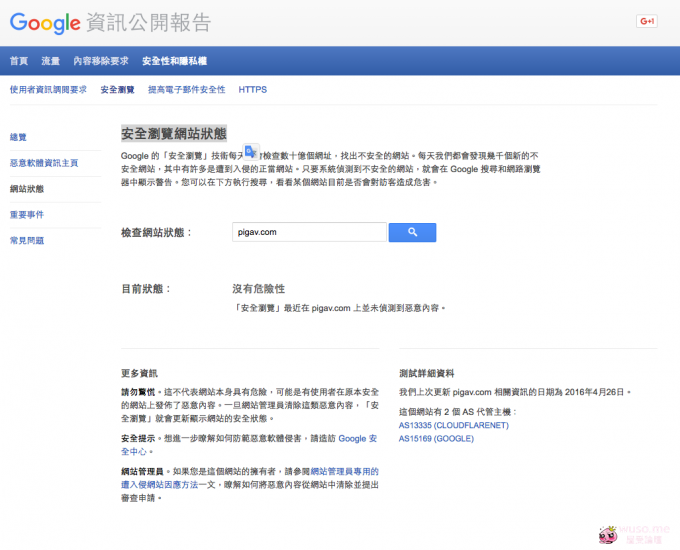Open the 首頁 navigation tab
Viewport: 680px width, 550px height.
tap(19, 61)
